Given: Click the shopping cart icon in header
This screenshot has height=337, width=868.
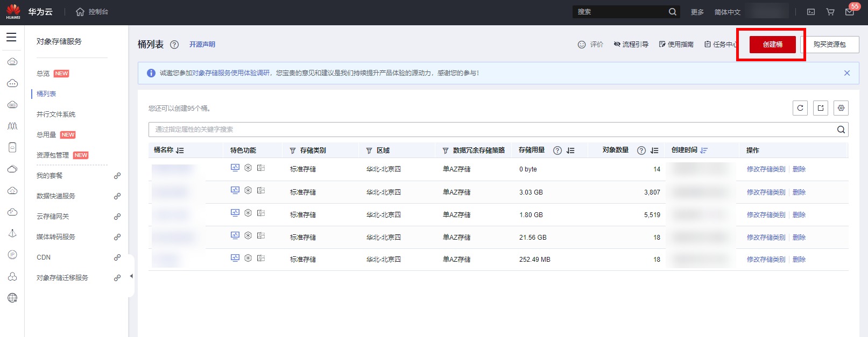Looking at the screenshot, I should [830, 12].
